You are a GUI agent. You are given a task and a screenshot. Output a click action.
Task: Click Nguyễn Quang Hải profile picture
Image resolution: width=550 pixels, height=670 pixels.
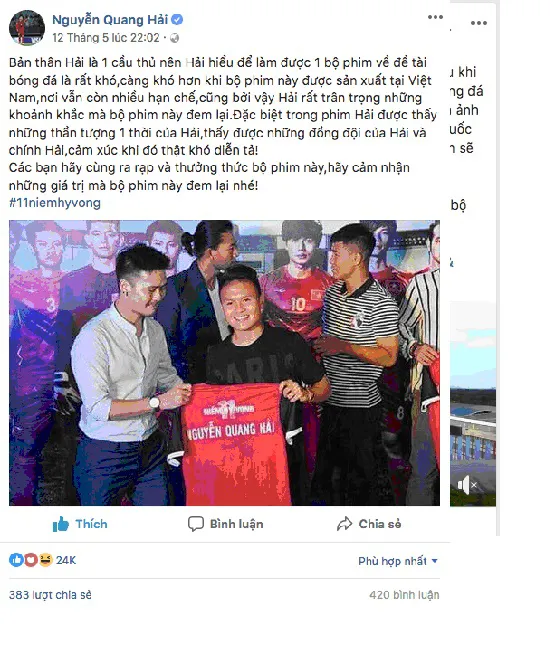[x=27, y=28]
